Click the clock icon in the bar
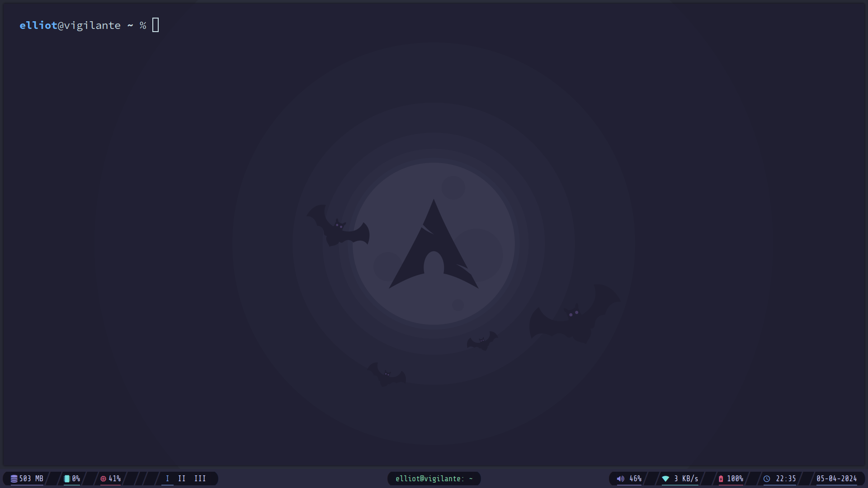868x488 pixels. pos(767,479)
